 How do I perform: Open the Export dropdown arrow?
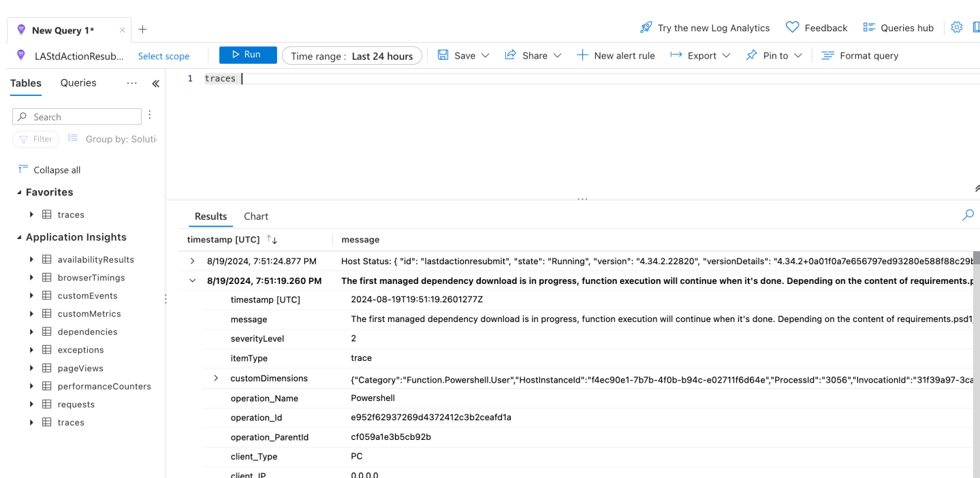click(x=726, y=56)
